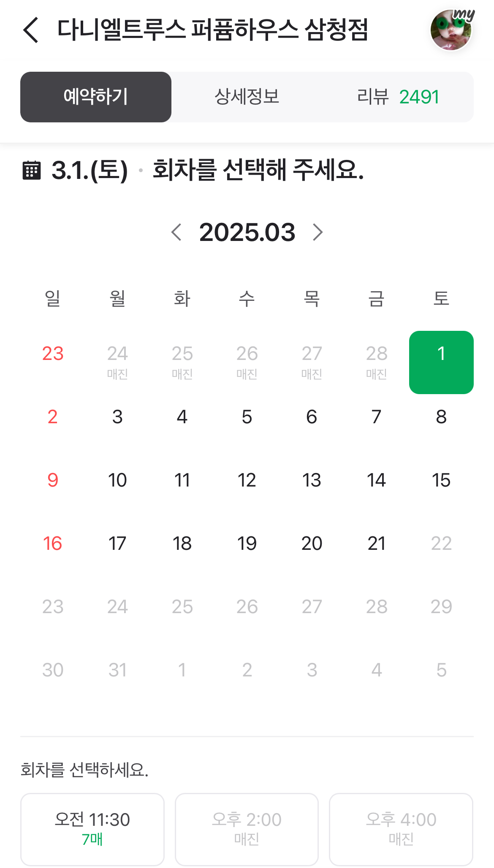This screenshot has width=494, height=868.
Task: Pick Monday March 10
Action: 117,480
